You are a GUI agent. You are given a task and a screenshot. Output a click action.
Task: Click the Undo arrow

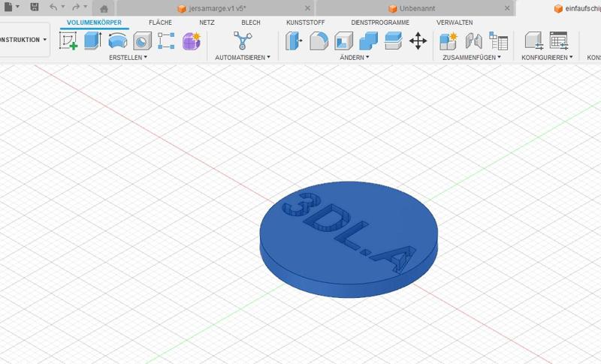tap(53, 7)
